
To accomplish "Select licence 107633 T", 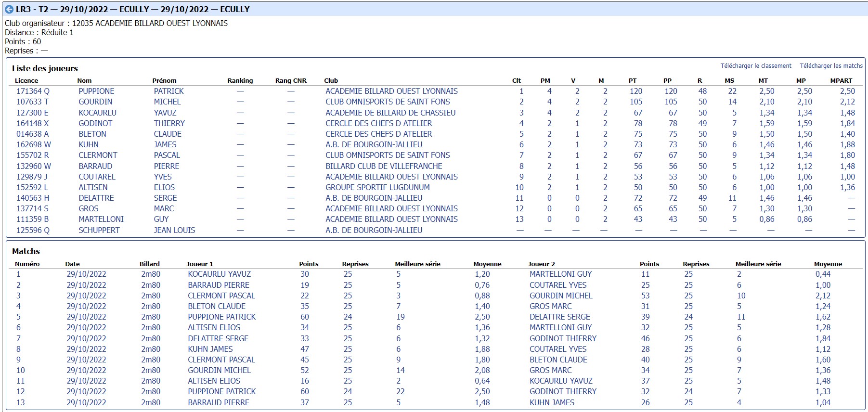I will pos(32,102).
